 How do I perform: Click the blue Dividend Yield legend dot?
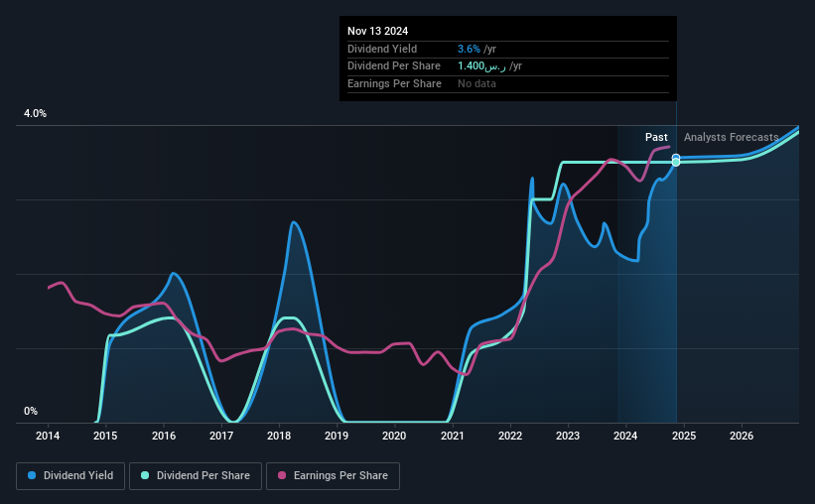tap(32, 475)
